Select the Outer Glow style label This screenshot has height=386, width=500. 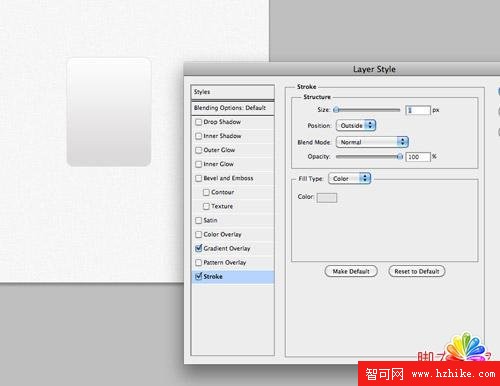point(219,150)
